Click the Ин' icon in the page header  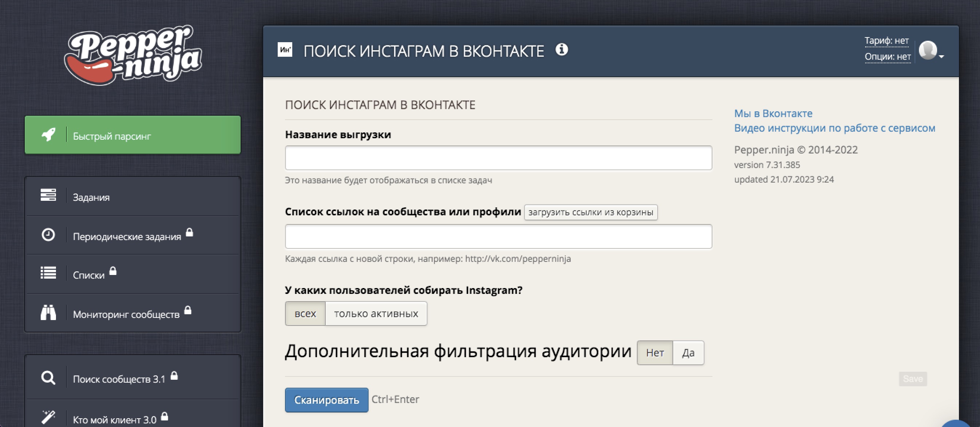click(x=285, y=50)
